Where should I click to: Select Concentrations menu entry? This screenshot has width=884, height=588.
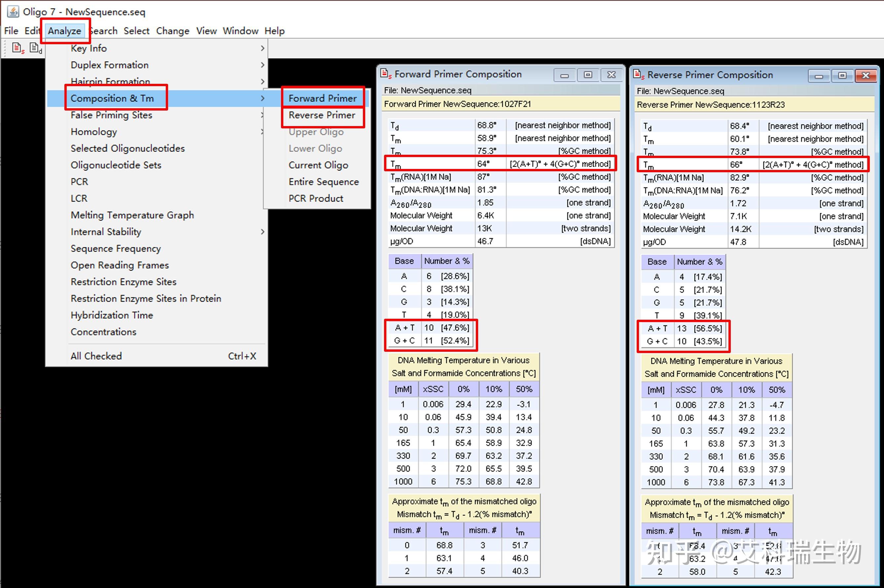tap(157, 332)
